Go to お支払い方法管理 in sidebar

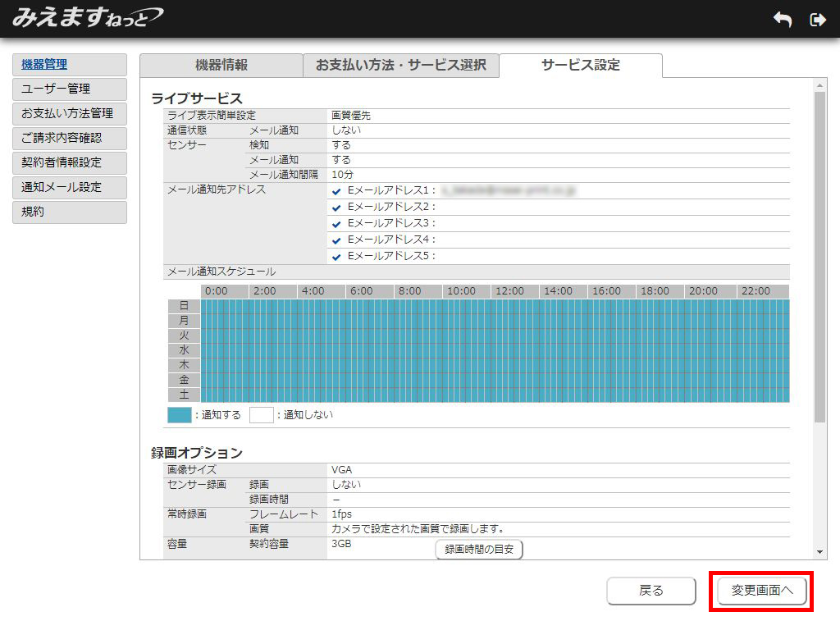70,114
